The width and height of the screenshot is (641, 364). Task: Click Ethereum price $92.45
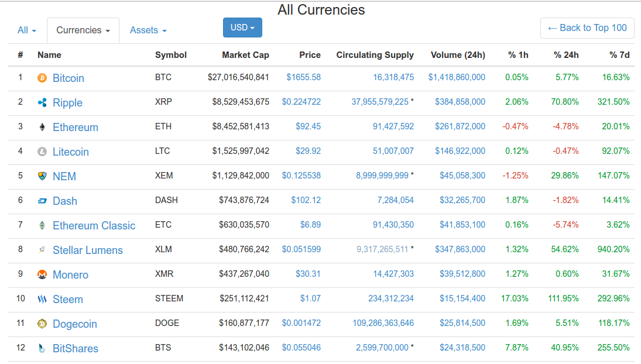[x=308, y=126]
